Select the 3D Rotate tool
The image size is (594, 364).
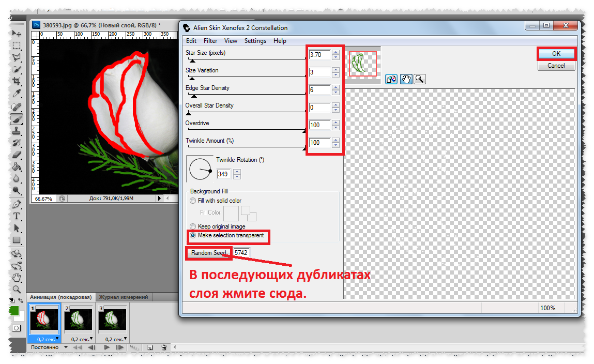pyautogui.click(x=17, y=254)
